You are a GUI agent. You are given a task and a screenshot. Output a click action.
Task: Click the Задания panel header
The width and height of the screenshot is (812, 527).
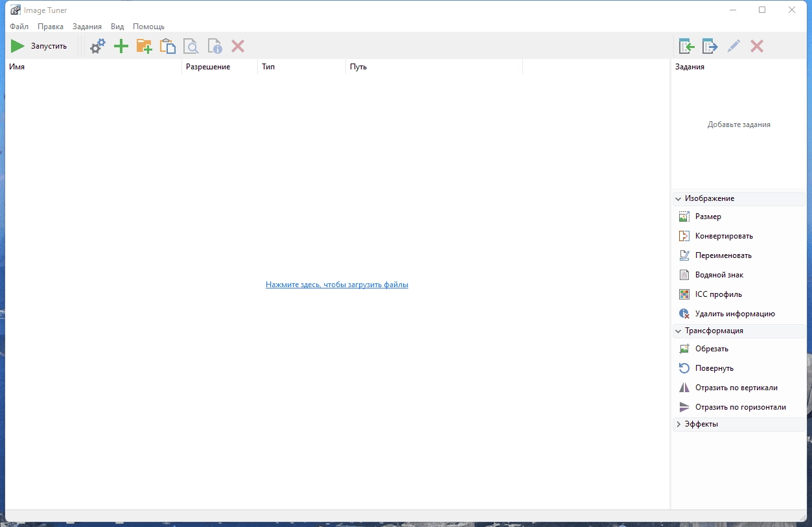coord(690,67)
